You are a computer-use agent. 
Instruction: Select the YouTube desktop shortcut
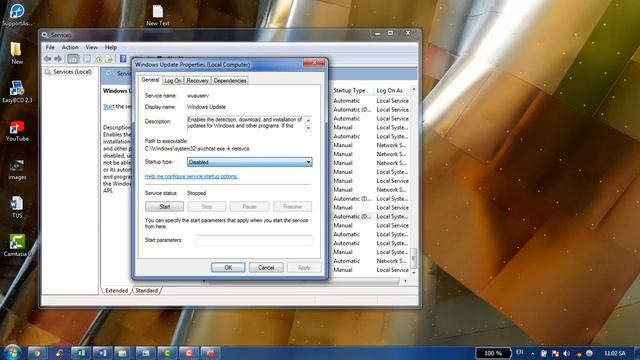click(17, 131)
